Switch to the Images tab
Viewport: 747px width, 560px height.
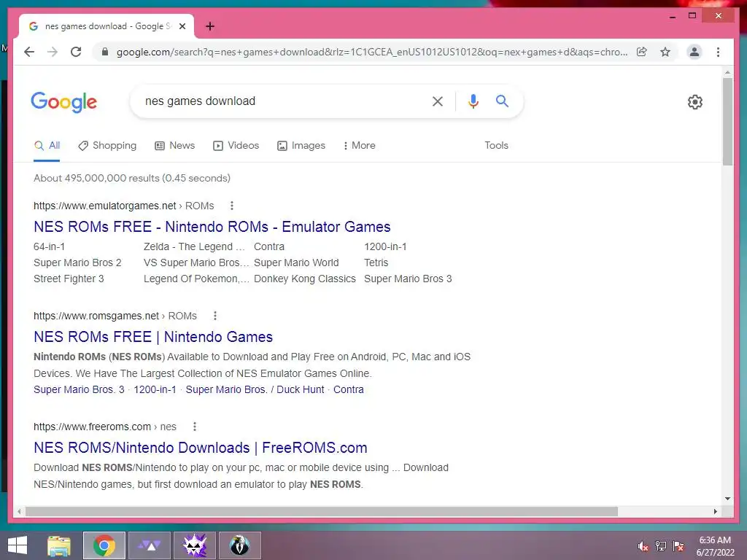[301, 145]
